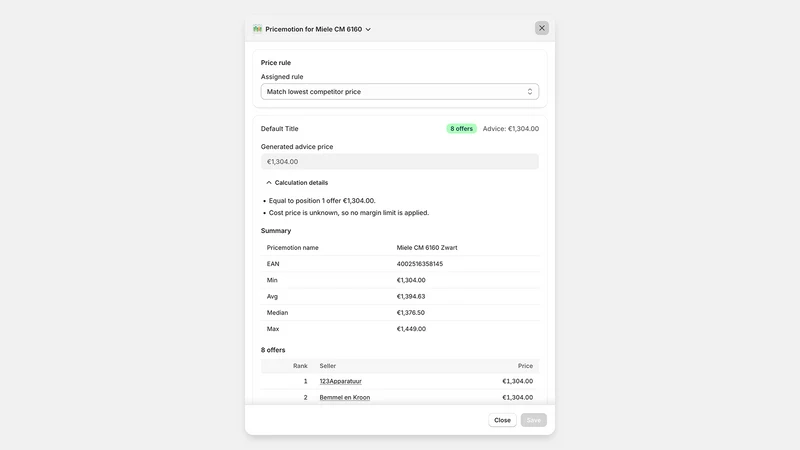This screenshot has width=800, height=450.
Task: Collapse the Calculation details section
Action: (x=297, y=183)
